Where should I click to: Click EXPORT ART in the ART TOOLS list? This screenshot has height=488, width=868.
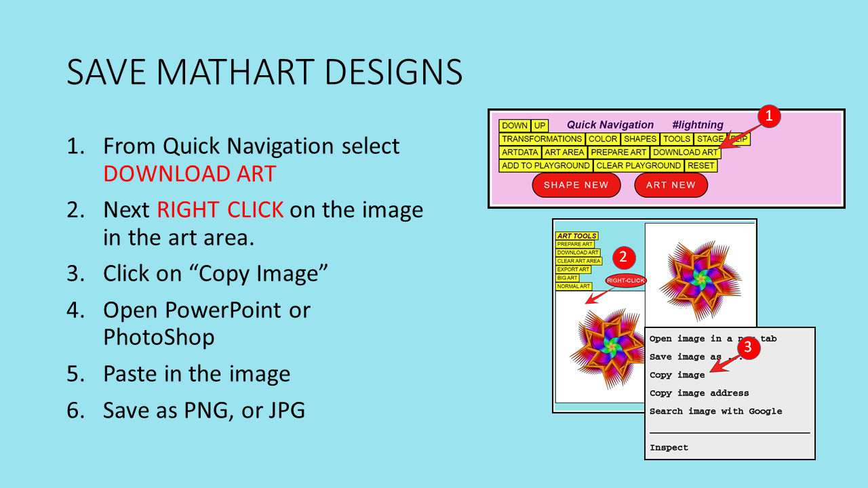[x=573, y=270]
